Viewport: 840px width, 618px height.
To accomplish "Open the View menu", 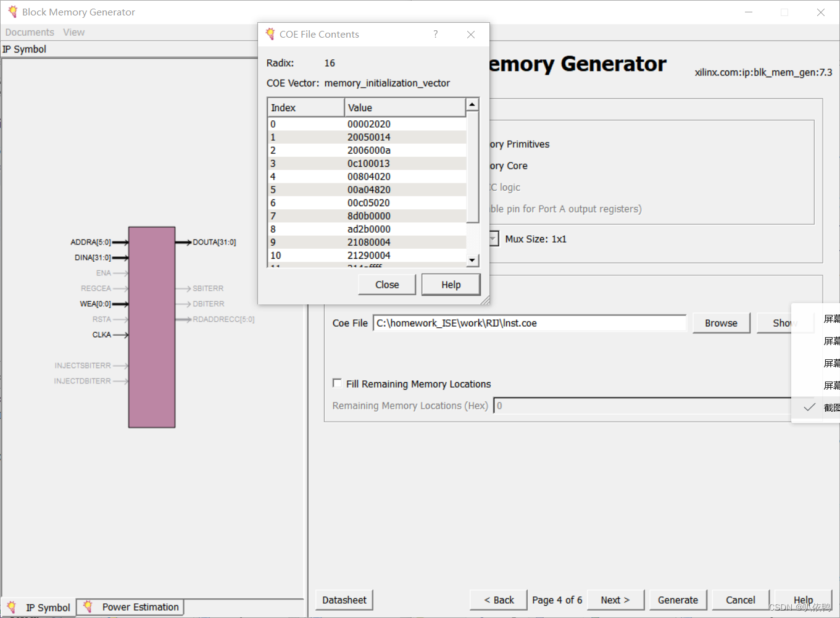I will tap(73, 32).
